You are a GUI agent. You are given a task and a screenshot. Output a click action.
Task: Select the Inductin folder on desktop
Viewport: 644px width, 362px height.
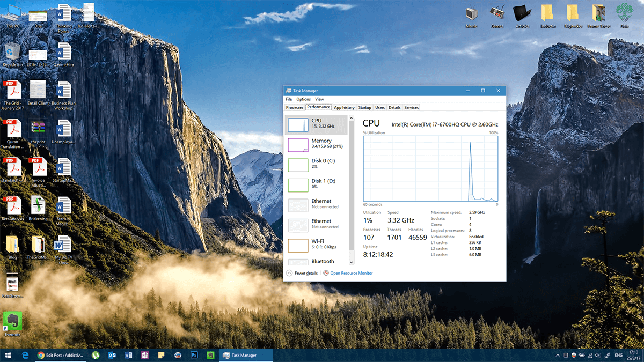pos(548,16)
